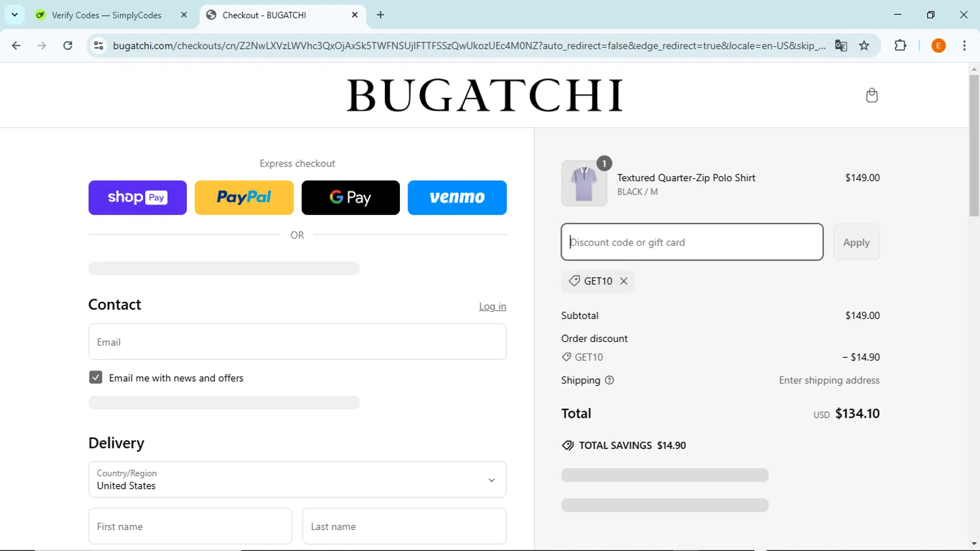Open a new browser tab
The image size is (980, 551).
(381, 14)
